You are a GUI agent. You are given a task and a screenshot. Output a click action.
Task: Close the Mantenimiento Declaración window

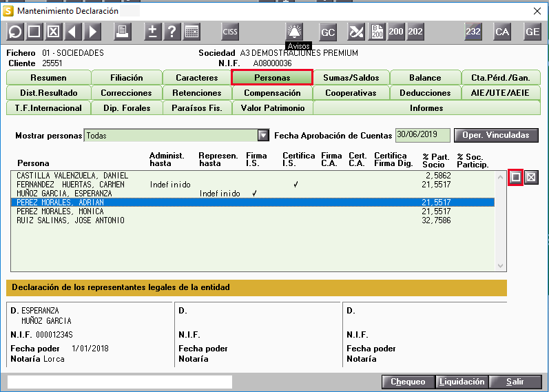click(537, 11)
